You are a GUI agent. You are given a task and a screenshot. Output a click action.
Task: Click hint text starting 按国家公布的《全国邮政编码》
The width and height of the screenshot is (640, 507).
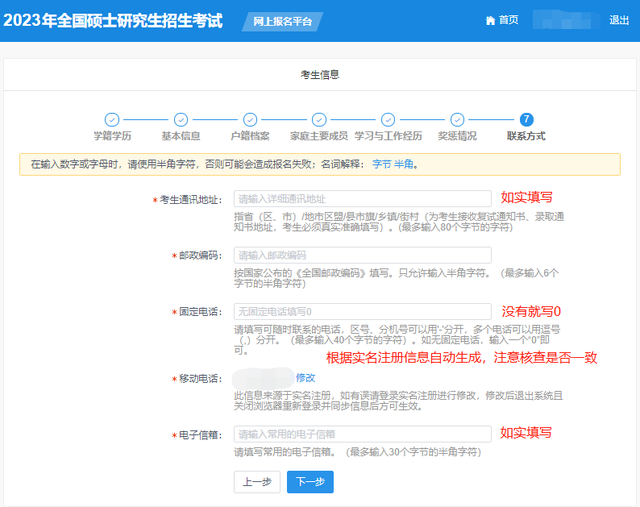tap(396, 278)
